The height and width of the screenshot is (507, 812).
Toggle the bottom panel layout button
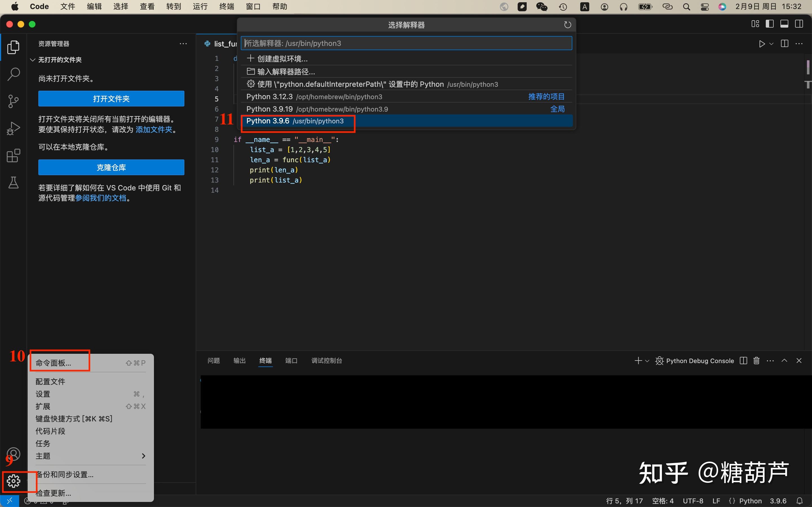coord(784,24)
